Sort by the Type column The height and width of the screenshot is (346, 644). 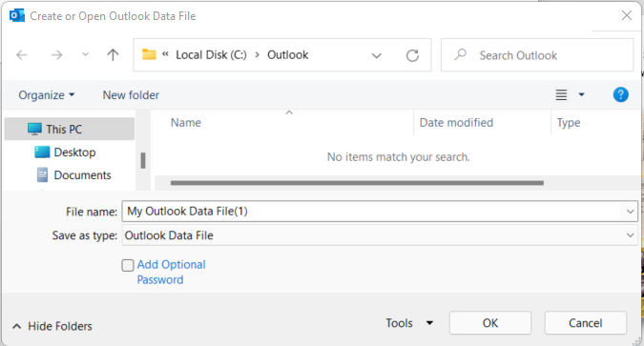569,123
